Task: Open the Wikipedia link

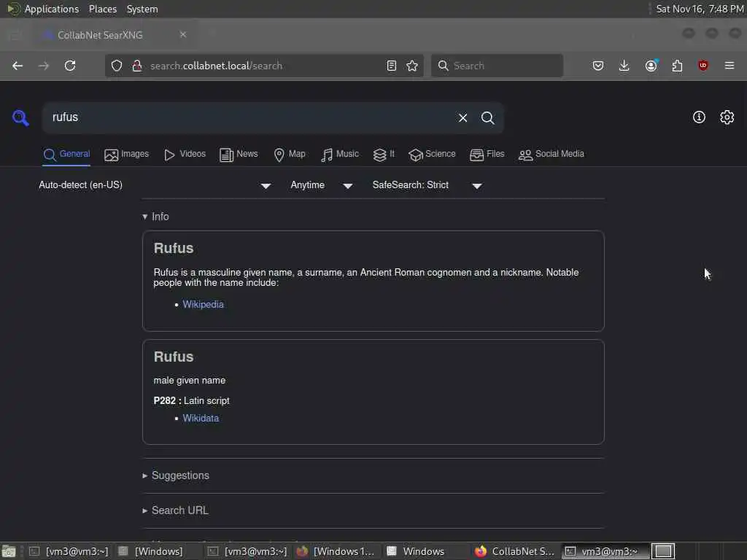Action: 203,304
